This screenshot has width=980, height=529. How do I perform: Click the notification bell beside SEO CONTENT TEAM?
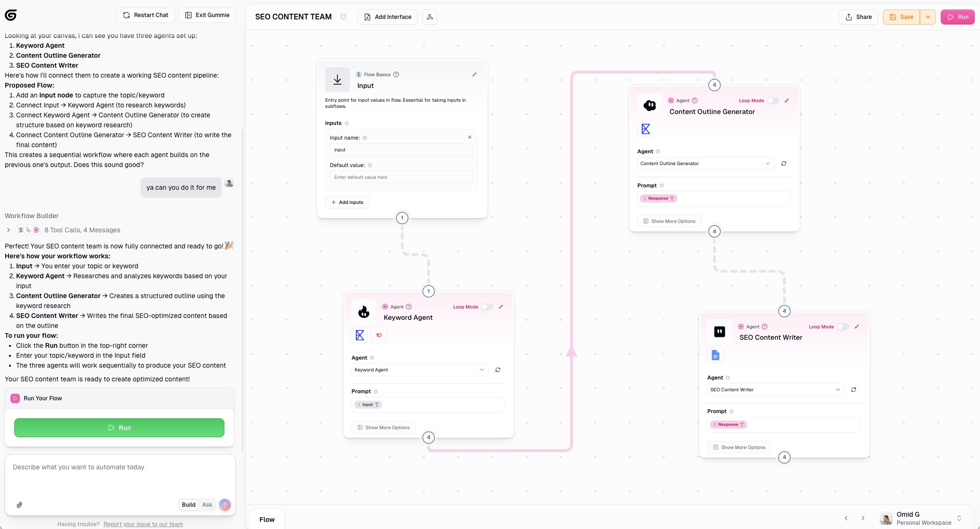point(343,17)
